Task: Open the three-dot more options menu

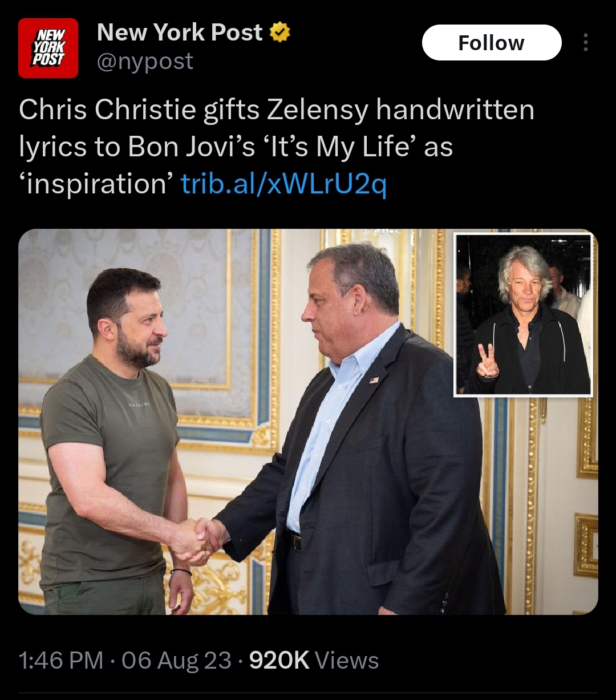Action: click(585, 43)
